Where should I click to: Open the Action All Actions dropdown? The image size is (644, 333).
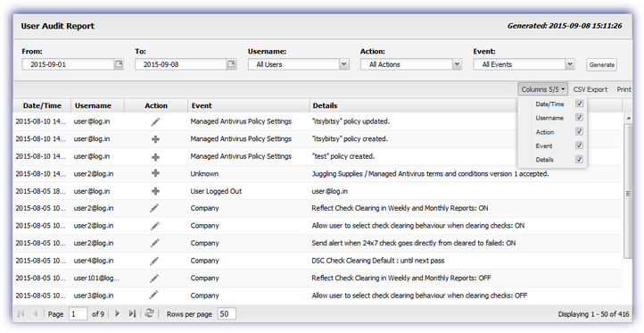457,64
